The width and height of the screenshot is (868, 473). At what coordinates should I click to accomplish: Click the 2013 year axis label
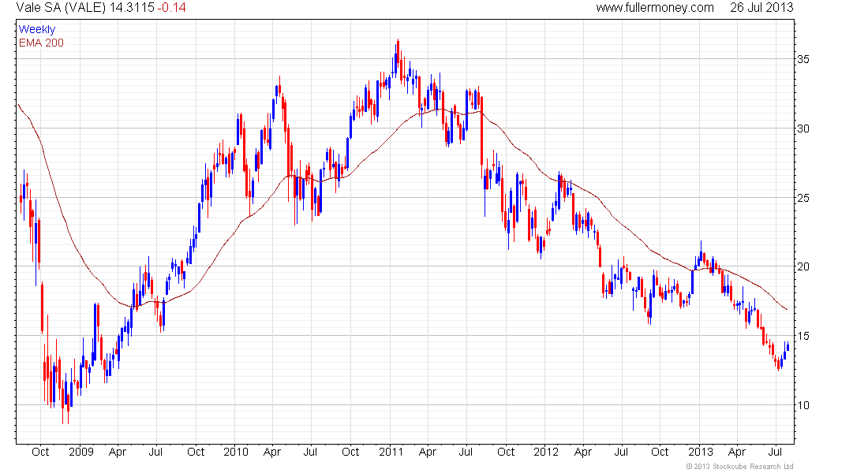tap(700, 452)
